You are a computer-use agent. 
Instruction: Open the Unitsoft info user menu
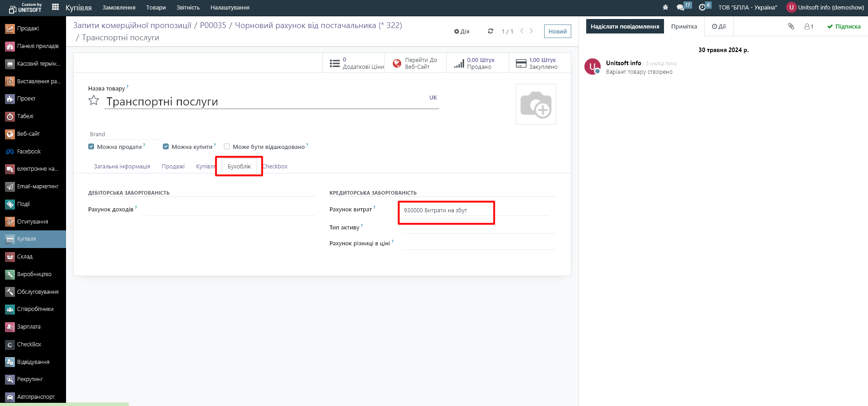825,7
